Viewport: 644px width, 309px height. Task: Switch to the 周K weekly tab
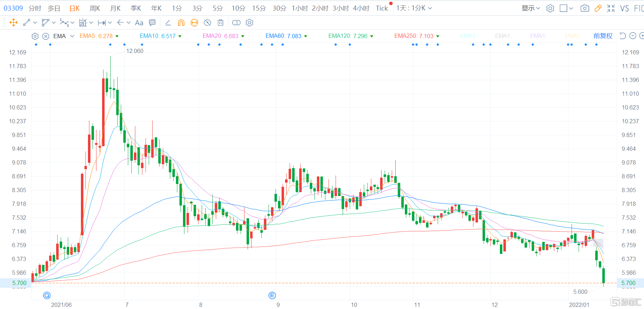click(x=95, y=8)
